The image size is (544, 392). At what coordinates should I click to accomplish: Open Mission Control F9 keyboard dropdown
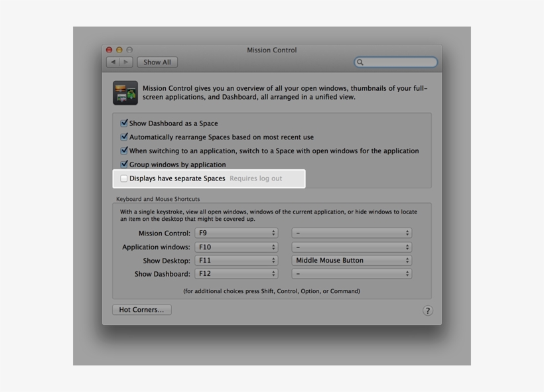click(236, 233)
